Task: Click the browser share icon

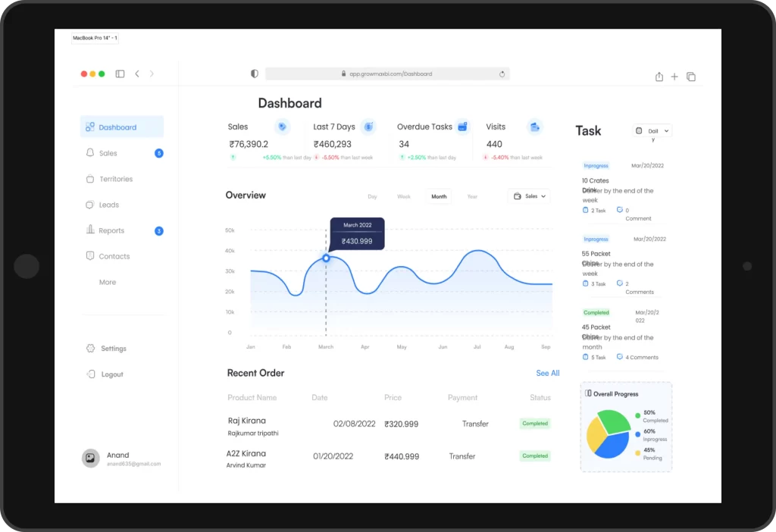Action: click(x=659, y=77)
